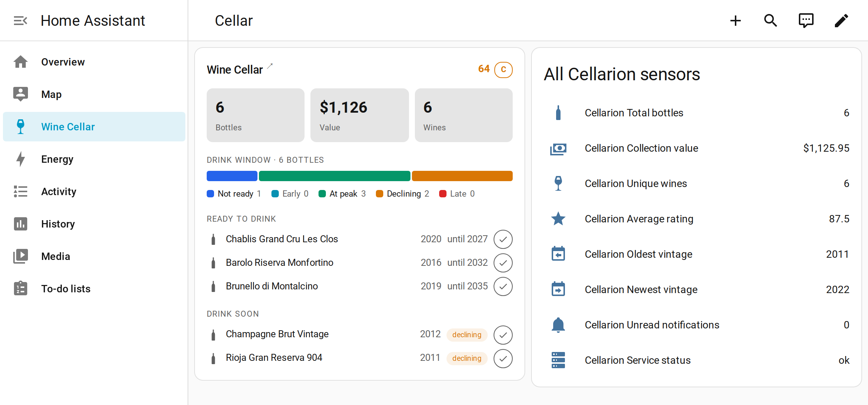
Task: Click the Early legend entry
Action: [x=290, y=194]
